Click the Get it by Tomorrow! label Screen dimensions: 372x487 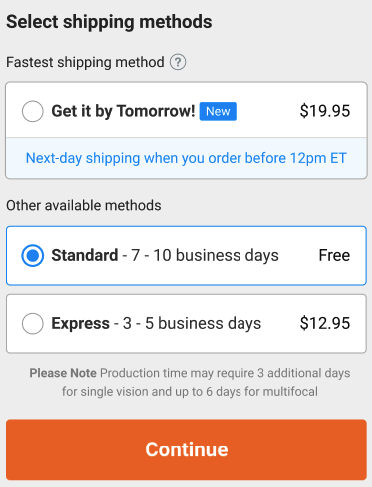pos(123,111)
